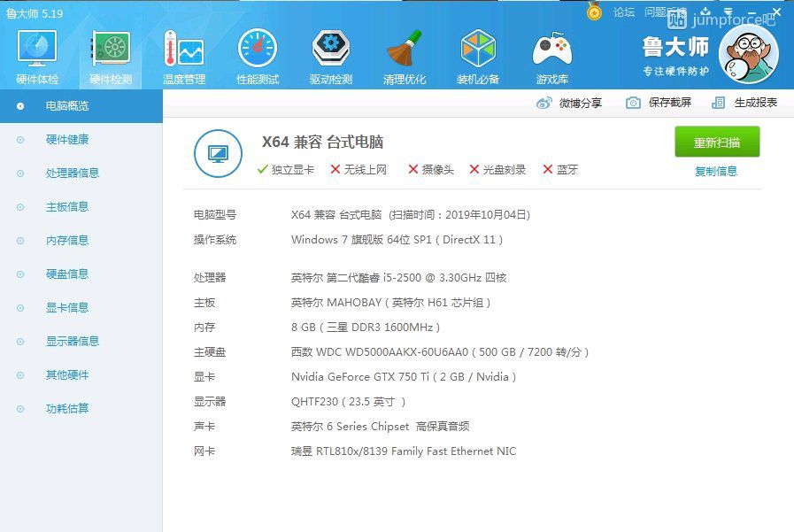The height and width of the screenshot is (532, 794).
Task: Open 游戏库 gamepad icon
Action: (552, 49)
